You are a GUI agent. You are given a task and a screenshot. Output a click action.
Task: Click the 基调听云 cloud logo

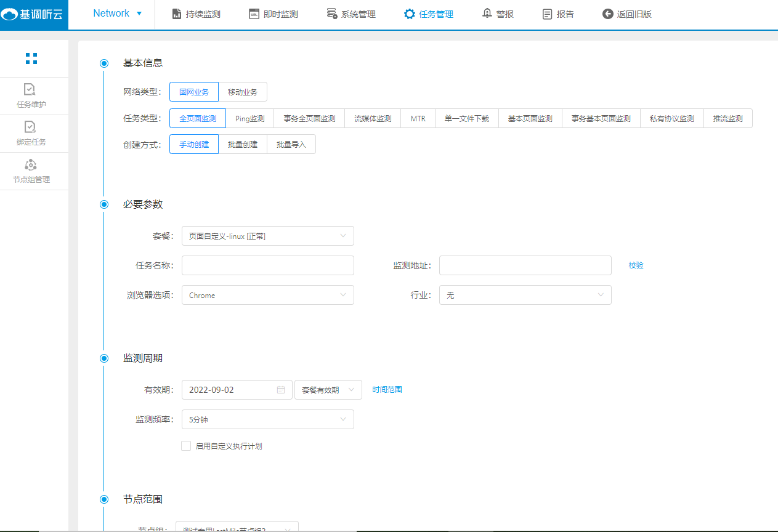tap(10, 15)
